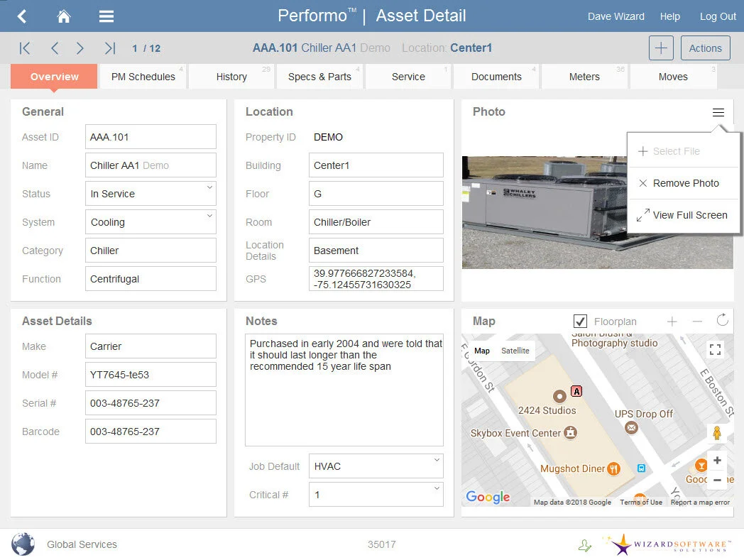Screen dimensions: 744x560
Task: Click the Actions button
Action: pos(705,48)
